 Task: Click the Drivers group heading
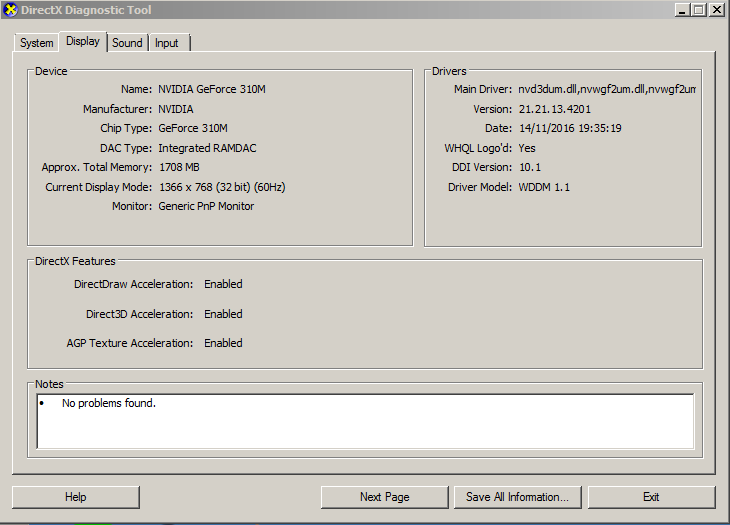(x=449, y=71)
